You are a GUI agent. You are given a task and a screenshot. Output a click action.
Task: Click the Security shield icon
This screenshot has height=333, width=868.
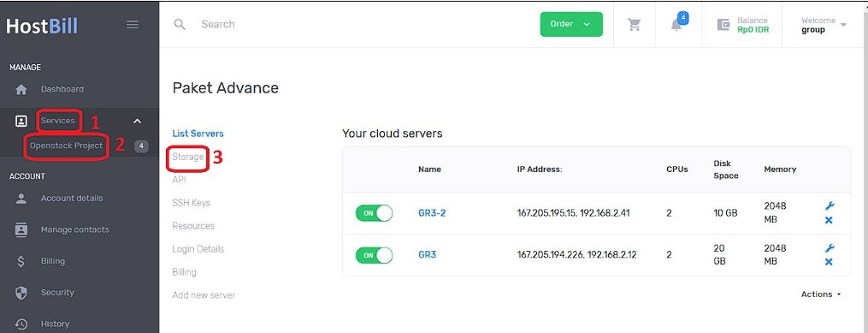[21, 293]
